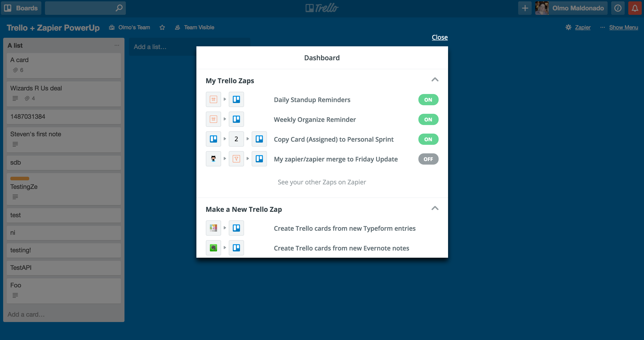Toggle Weekly Organize Reminder zap ON switch
The image size is (644, 340).
tap(428, 119)
